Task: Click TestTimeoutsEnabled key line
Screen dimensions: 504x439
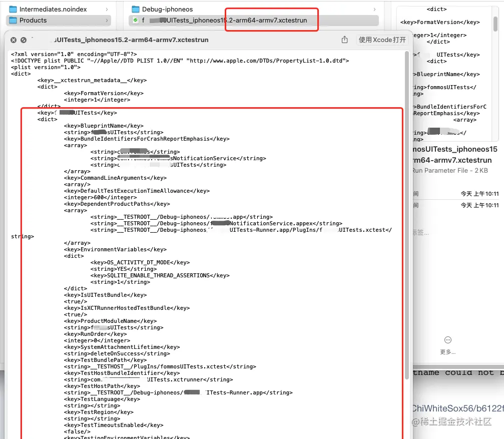Action: [114, 425]
